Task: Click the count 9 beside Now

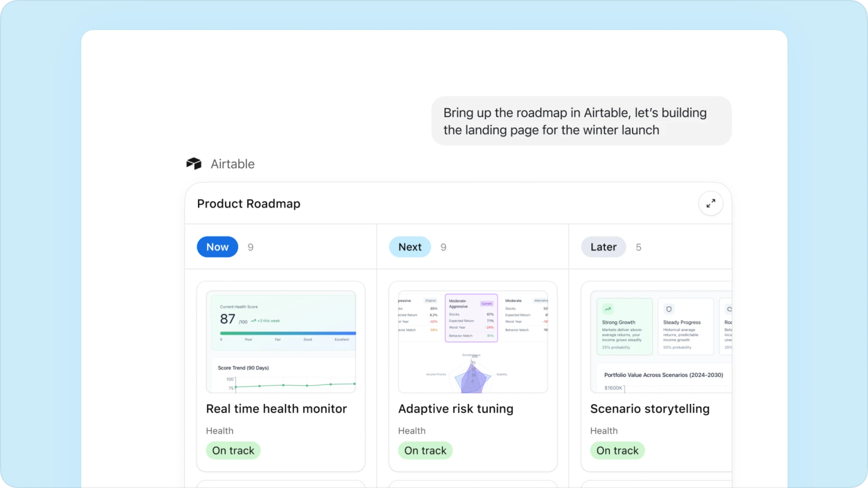Action: point(251,247)
